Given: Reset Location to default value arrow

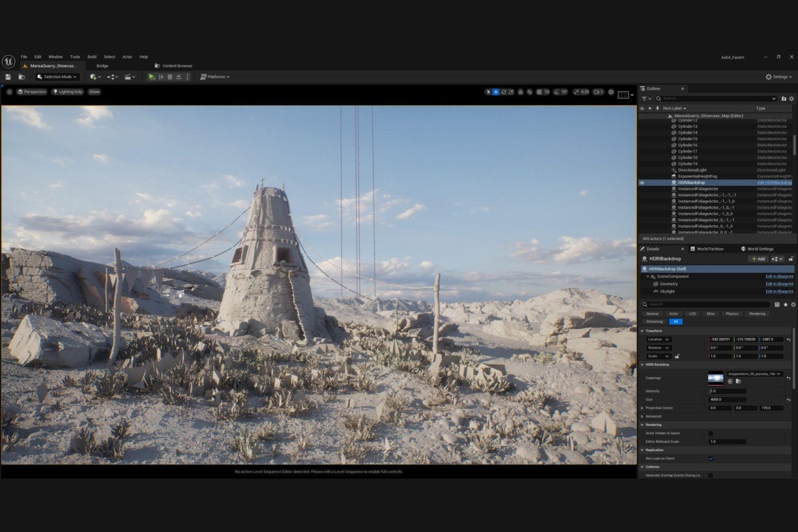Looking at the screenshot, I should coord(788,339).
